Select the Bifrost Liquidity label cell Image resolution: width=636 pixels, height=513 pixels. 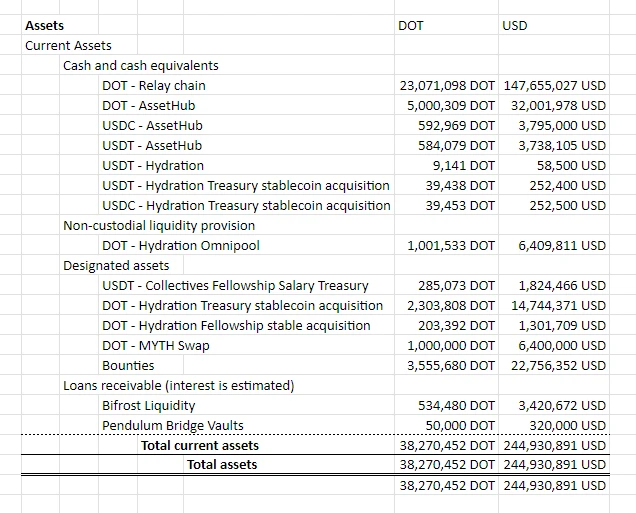tap(148, 405)
